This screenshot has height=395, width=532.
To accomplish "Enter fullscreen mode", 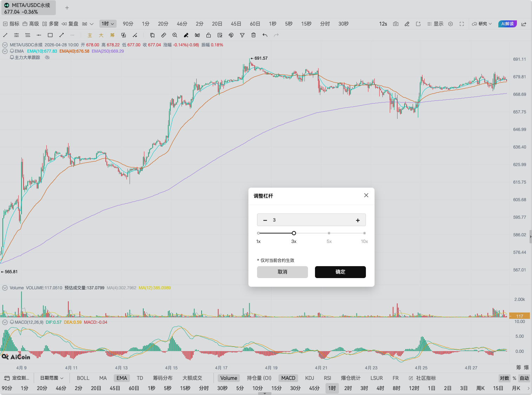I will 462,24.
